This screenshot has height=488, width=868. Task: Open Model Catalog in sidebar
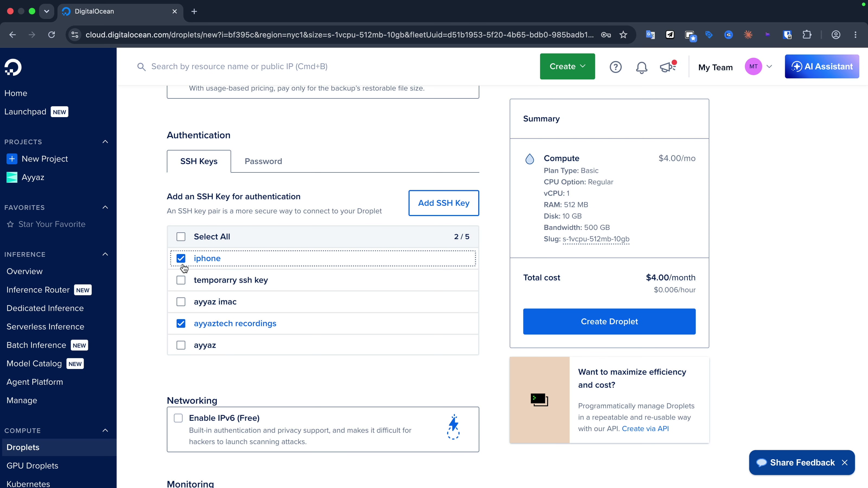point(34,364)
